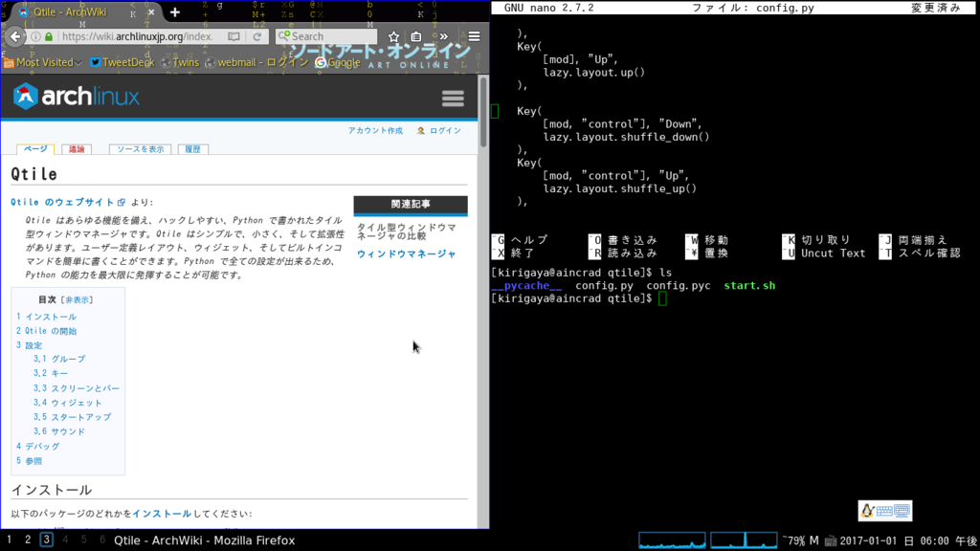Jump to 3.1 グループ section

tap(59, 360)
